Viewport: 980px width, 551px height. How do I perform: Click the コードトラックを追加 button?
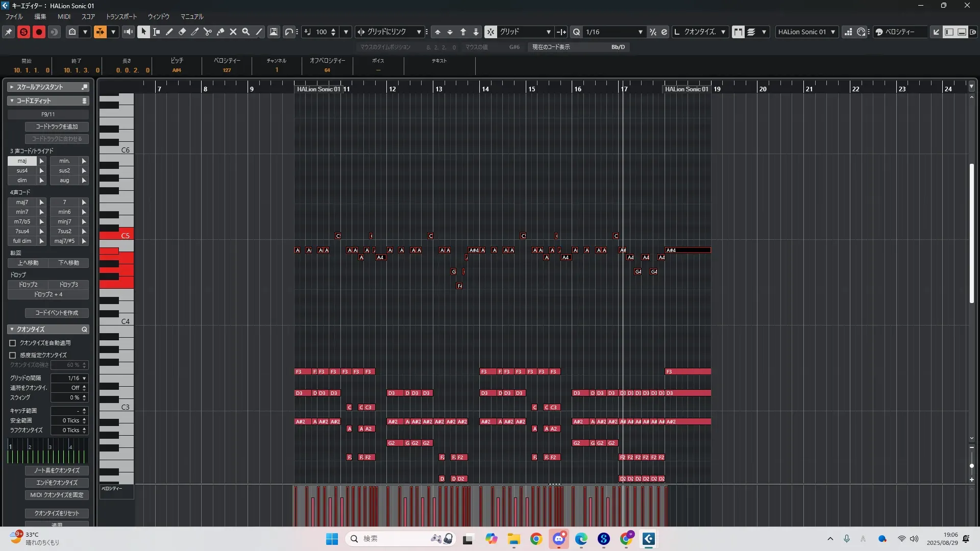[x=57, y=127]
